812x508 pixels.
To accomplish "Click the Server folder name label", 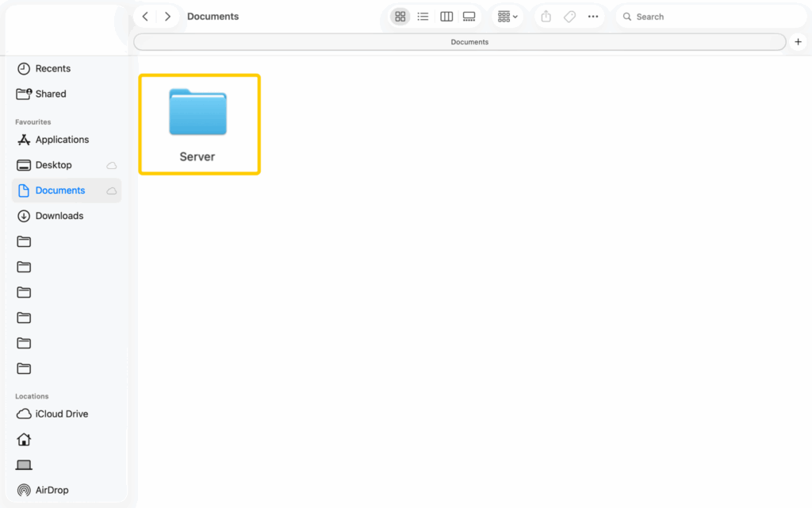I will 197,156.
